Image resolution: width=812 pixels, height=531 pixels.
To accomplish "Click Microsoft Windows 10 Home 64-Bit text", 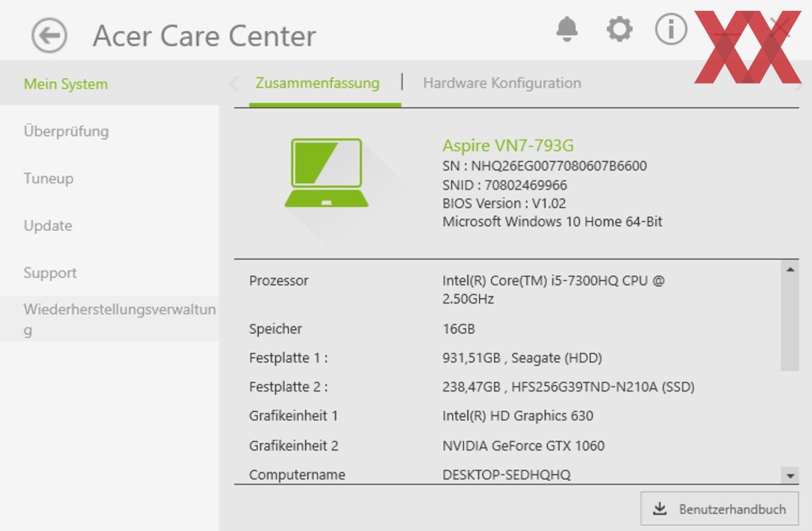I will pyautogui.click(x=552, y=221).
